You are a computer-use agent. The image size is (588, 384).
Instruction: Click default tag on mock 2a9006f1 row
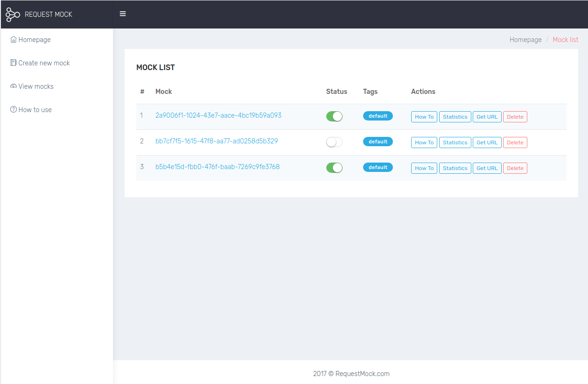(x=378, y=116)
